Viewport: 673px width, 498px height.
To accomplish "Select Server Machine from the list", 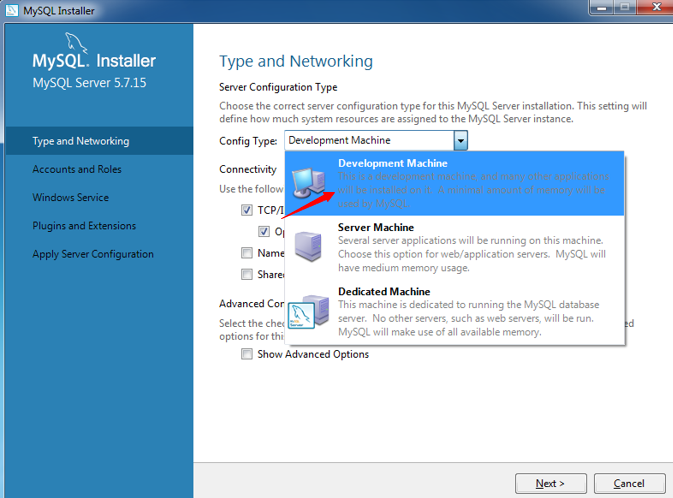I will [x=455, y=247].
